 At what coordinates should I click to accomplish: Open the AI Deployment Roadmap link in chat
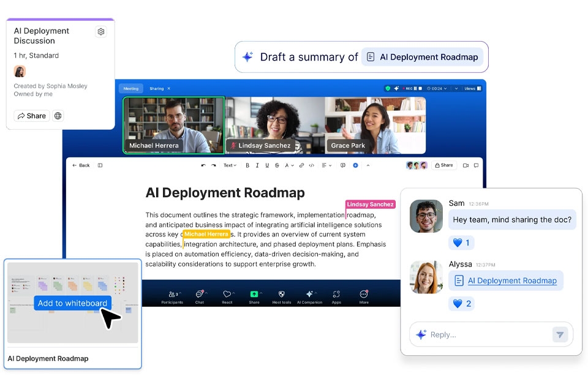(512, 281)
